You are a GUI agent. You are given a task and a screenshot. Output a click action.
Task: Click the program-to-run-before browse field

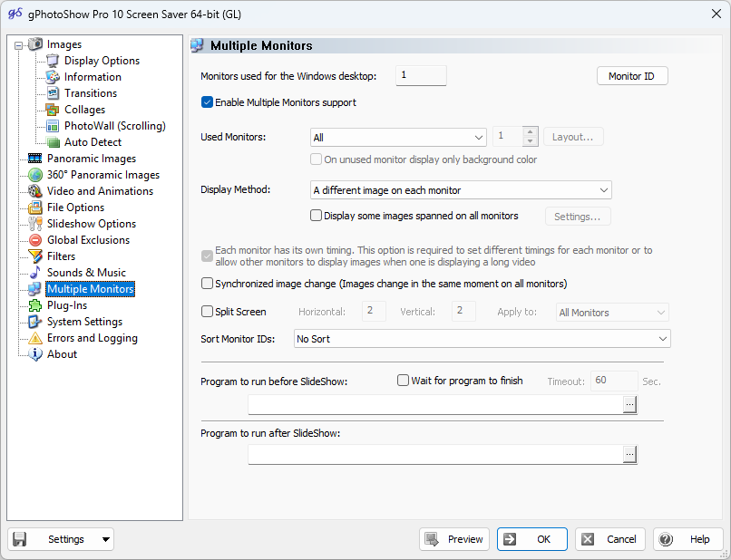629,404
